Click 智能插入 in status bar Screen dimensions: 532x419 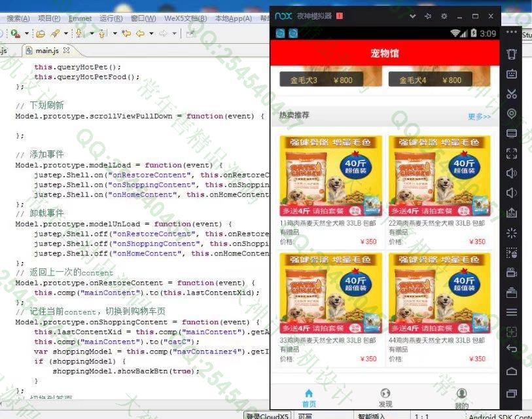tap(371, 416)
